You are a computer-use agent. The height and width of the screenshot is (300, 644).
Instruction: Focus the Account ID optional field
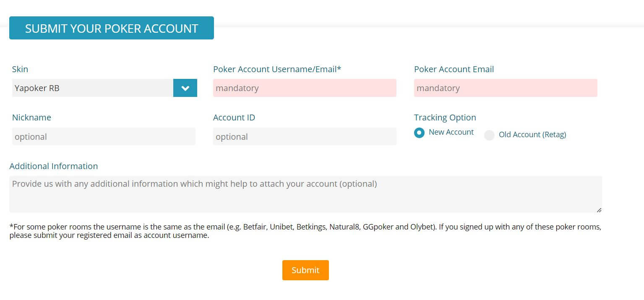(305, 137)
